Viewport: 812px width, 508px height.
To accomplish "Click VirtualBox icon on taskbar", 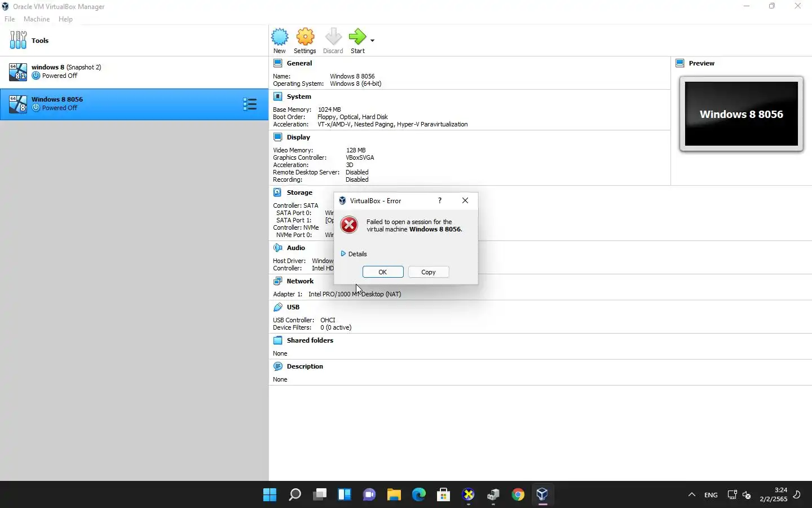I will point(542,495).
